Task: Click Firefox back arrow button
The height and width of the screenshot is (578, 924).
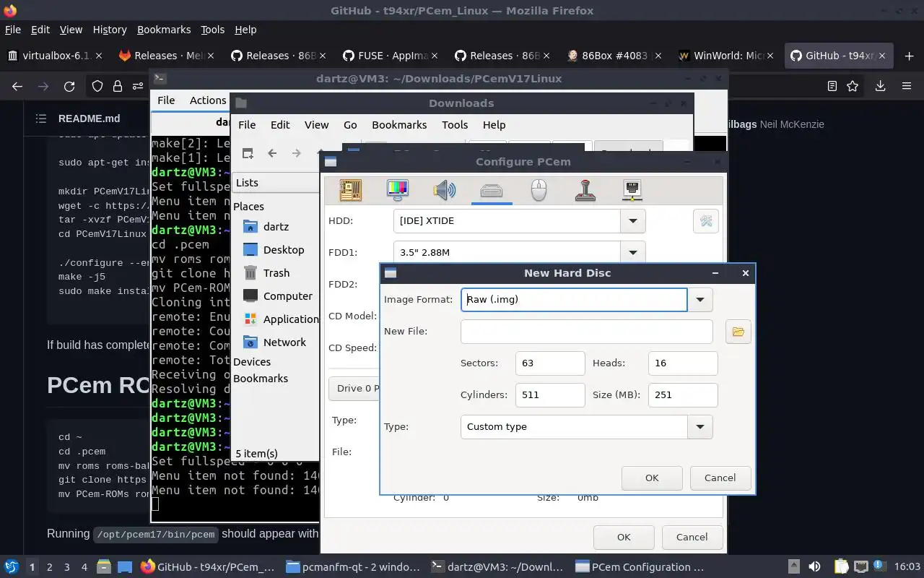Action: coord(17,86)
